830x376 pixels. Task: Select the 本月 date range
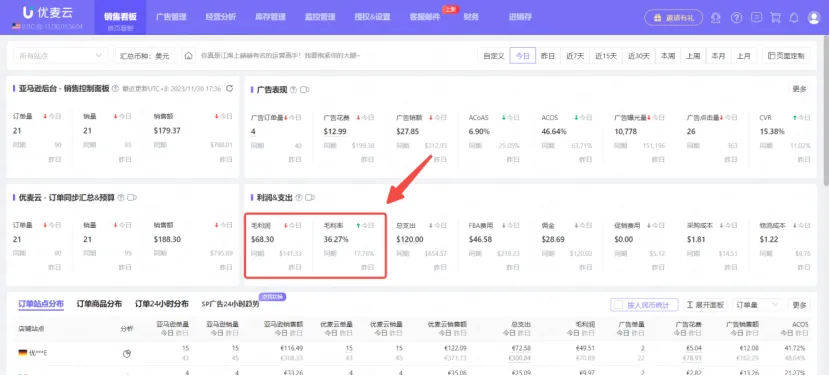click(x=718, y=56)
